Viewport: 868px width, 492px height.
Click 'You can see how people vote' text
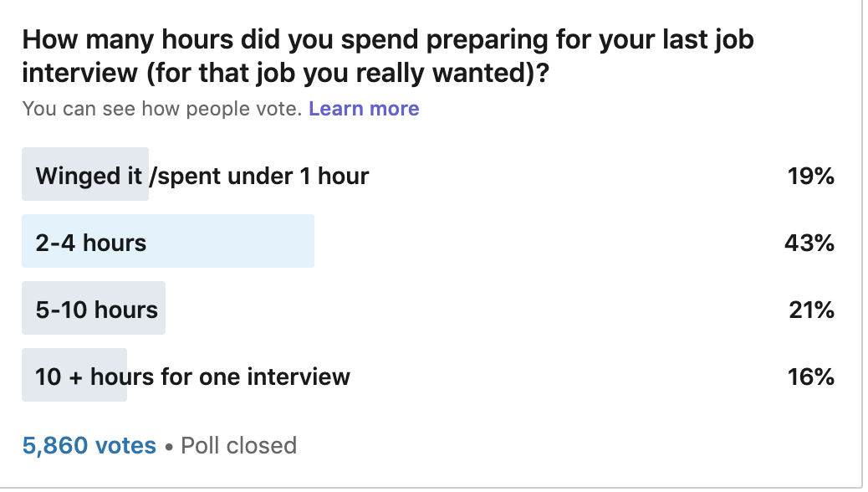pyautogui.click(x=162, y=109)
